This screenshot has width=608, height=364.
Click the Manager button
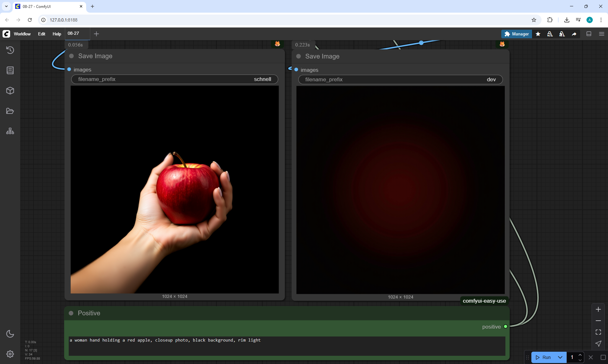tap(516, 34)
